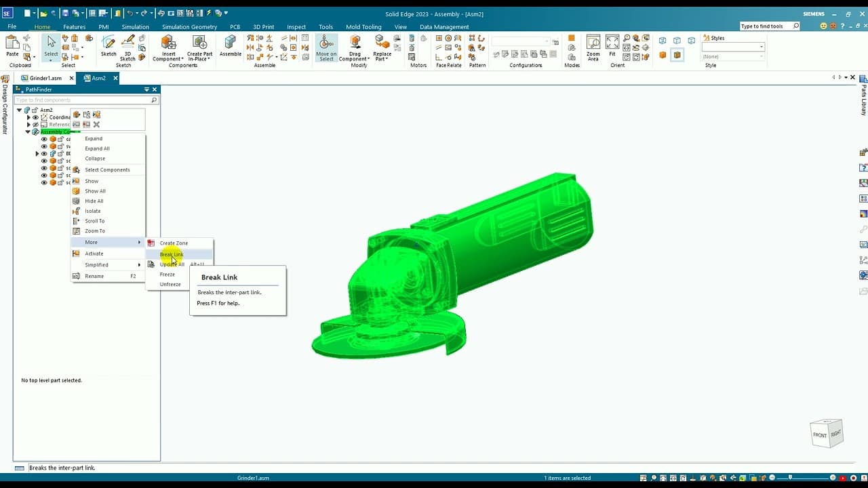Open the Simulation ribbon tab
Viewport: 868px width, 488px height.
point(135,27)
